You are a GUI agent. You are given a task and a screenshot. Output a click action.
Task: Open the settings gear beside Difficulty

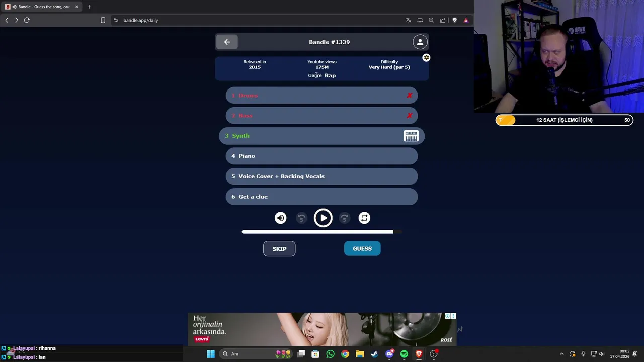[426, 58]
